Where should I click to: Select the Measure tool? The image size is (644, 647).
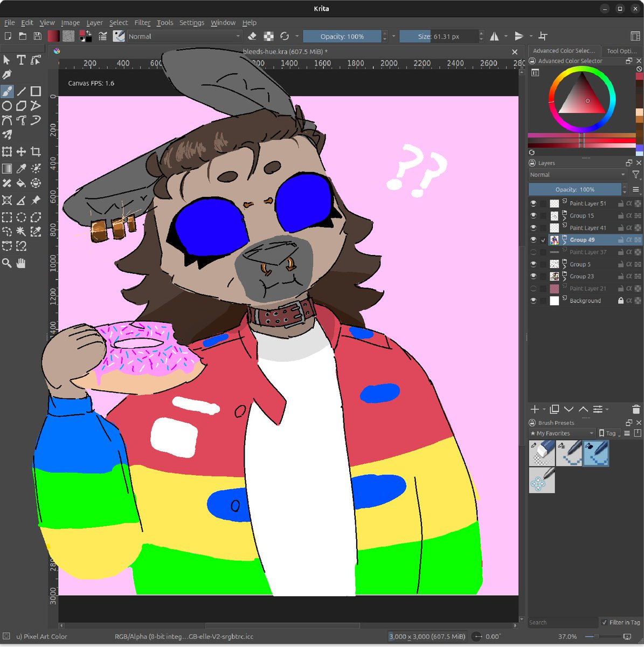(21, 200)
